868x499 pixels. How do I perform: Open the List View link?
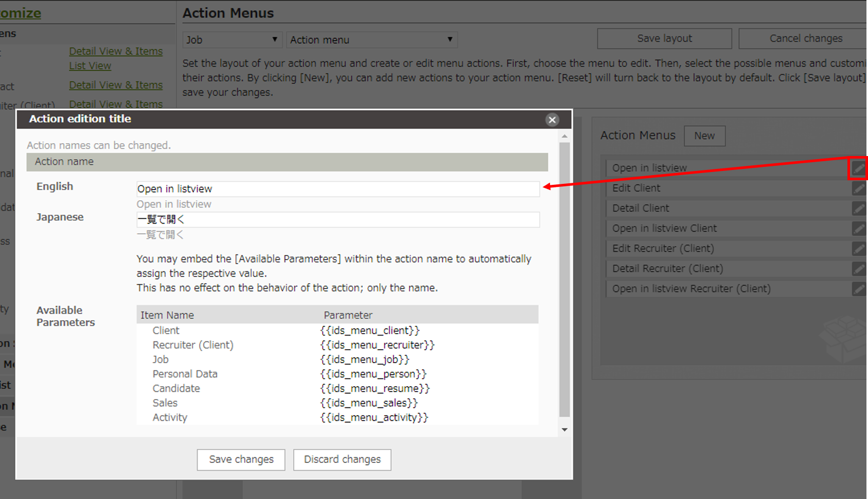point(90,65)
